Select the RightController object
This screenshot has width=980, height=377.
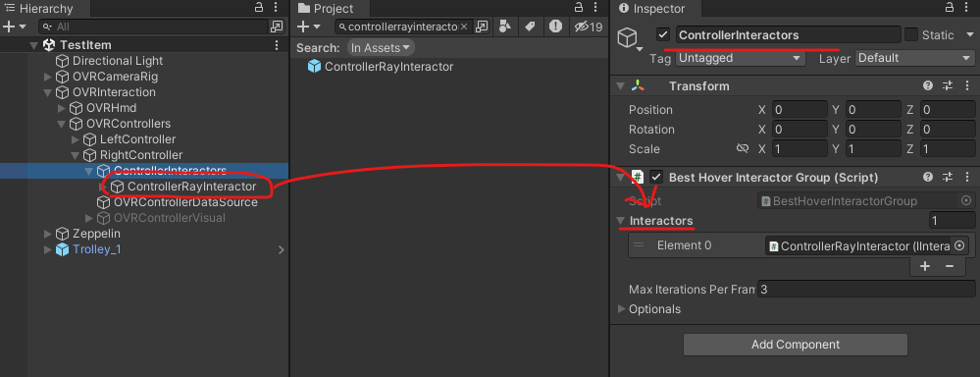[141, 155]
